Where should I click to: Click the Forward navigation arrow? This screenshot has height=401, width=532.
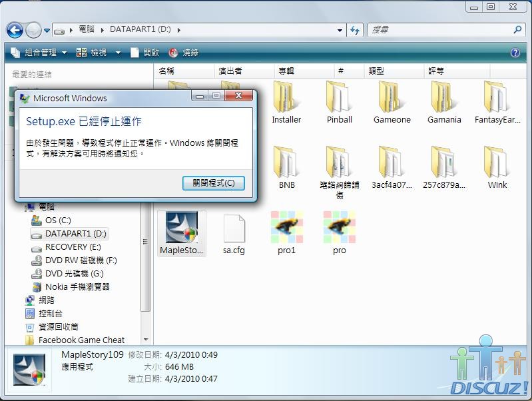pyautogui.click(x=33, y=31)
